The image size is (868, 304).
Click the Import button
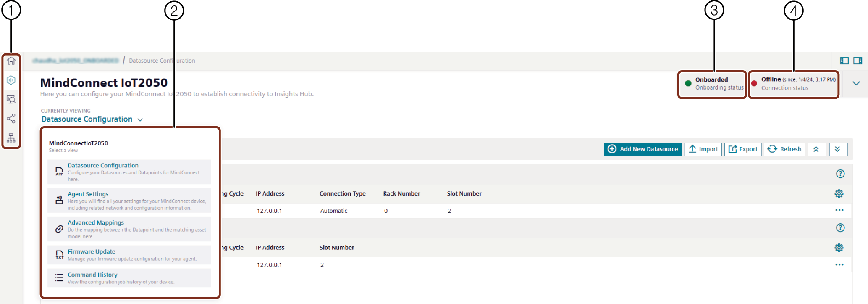(703, 149)
